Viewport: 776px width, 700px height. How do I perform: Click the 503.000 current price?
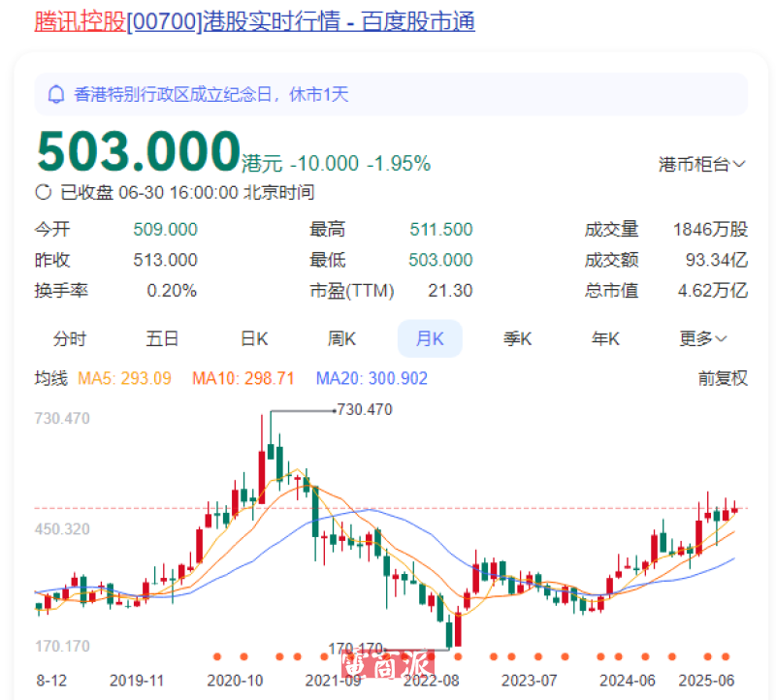(x=139, y=151)
